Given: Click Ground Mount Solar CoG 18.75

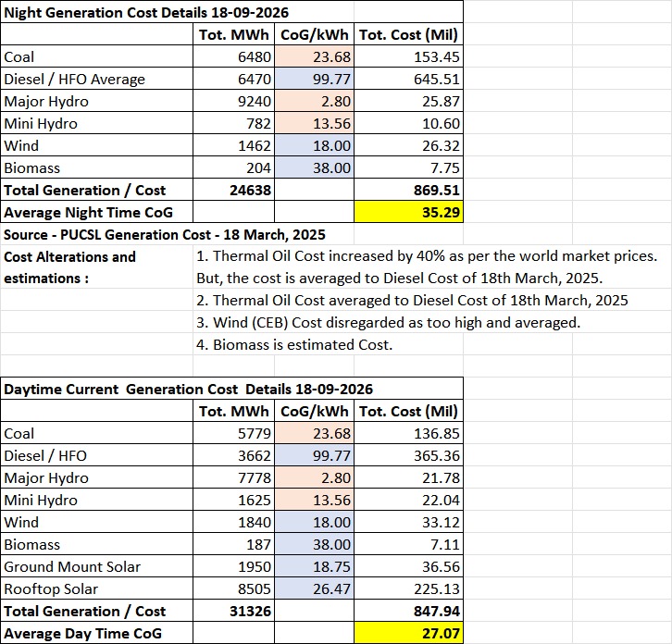Looking at the screenshot, I should (314, 567).
